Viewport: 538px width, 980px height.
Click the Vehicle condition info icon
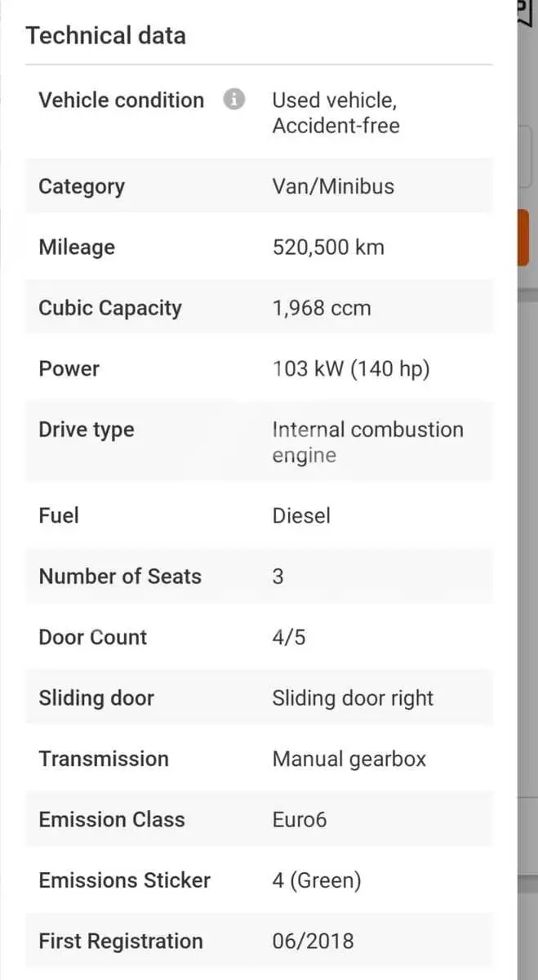234,100
